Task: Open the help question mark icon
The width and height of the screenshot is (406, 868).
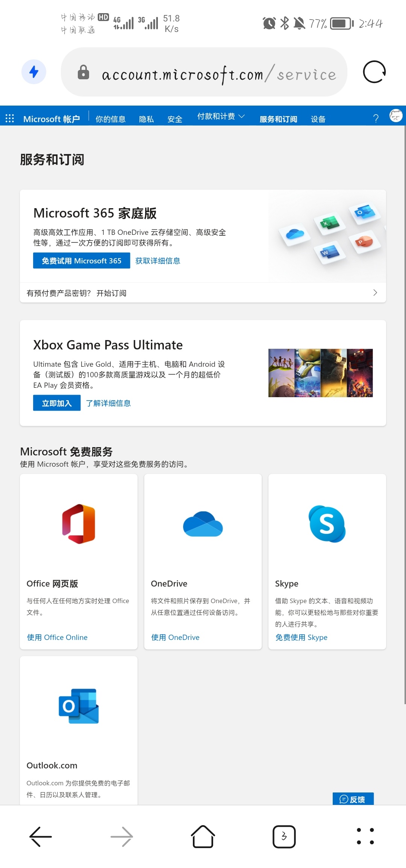Action: pos(376,119)
